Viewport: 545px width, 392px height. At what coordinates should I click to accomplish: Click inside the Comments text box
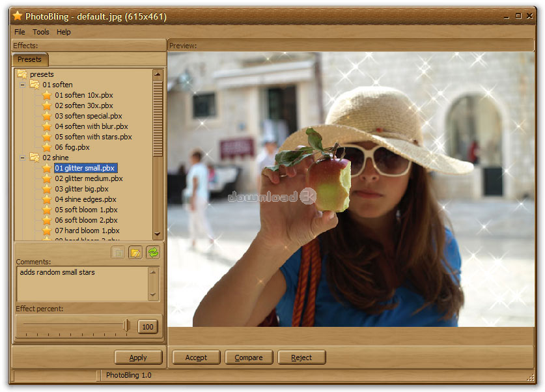coord(83,283)
